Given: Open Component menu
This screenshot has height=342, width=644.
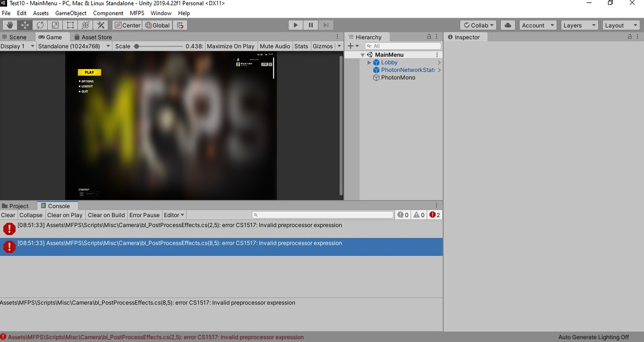Looking at the screenshot, I should (108, 13).
